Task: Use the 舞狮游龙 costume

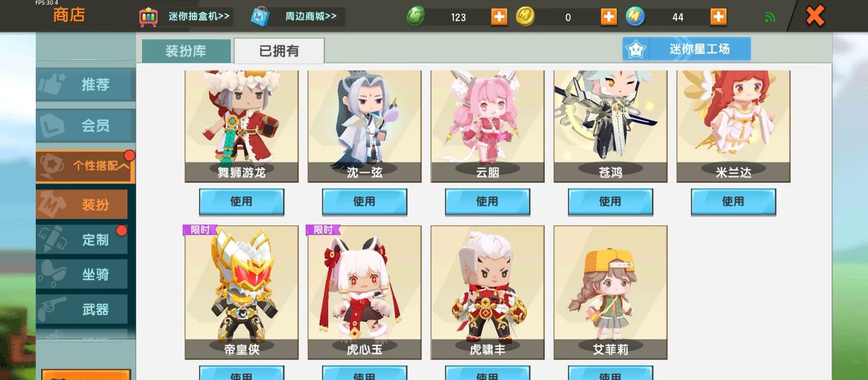Action: [x=241, y=202]
